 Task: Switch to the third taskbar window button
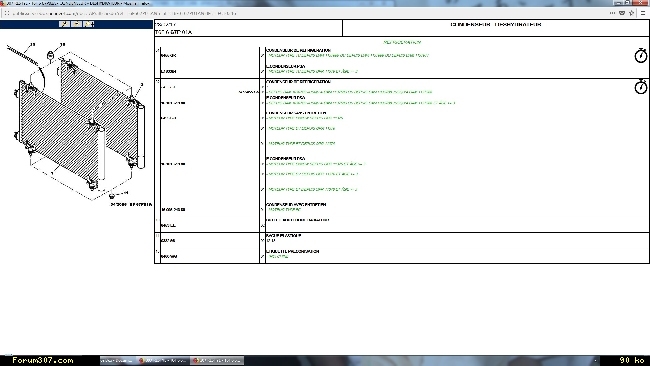click(x=216, y=360)
